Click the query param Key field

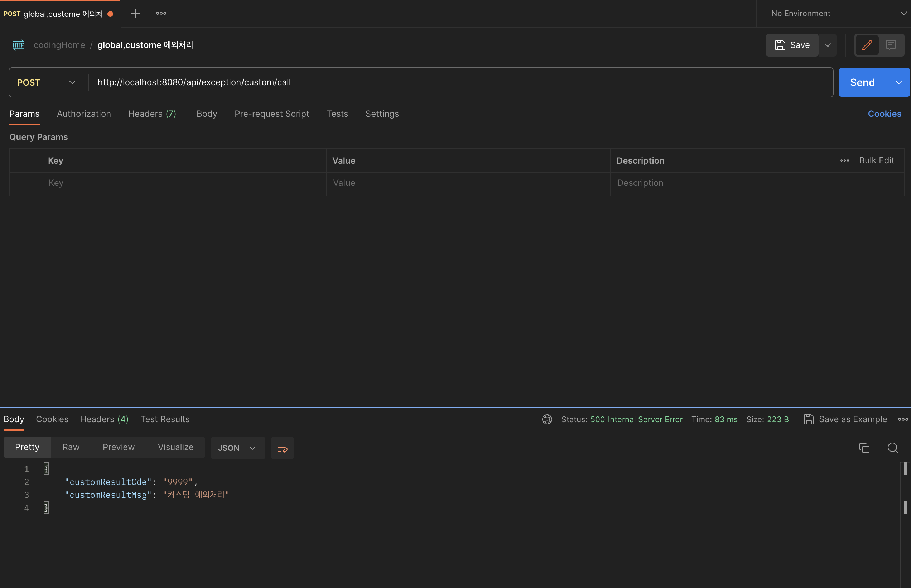[184, 183]
